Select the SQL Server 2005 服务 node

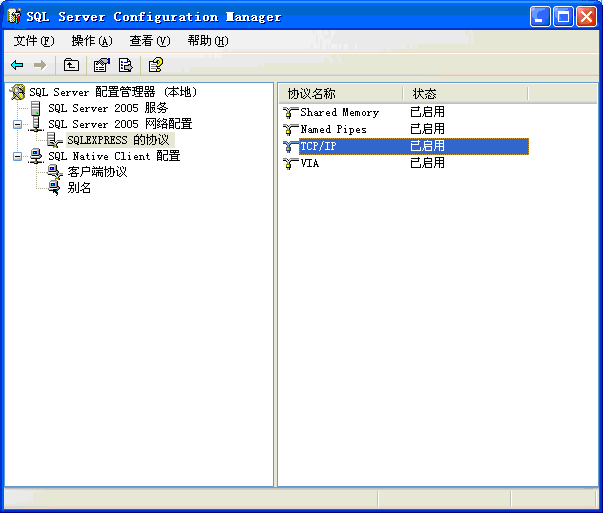pos(108,108)
